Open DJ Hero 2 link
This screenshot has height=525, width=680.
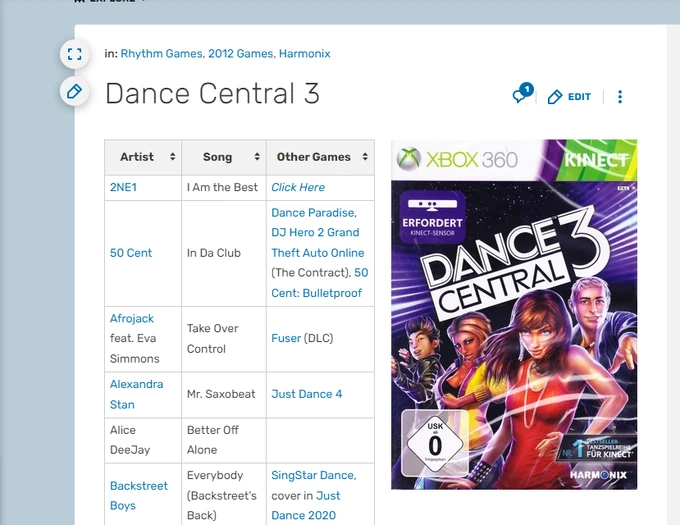pos(298,232)
